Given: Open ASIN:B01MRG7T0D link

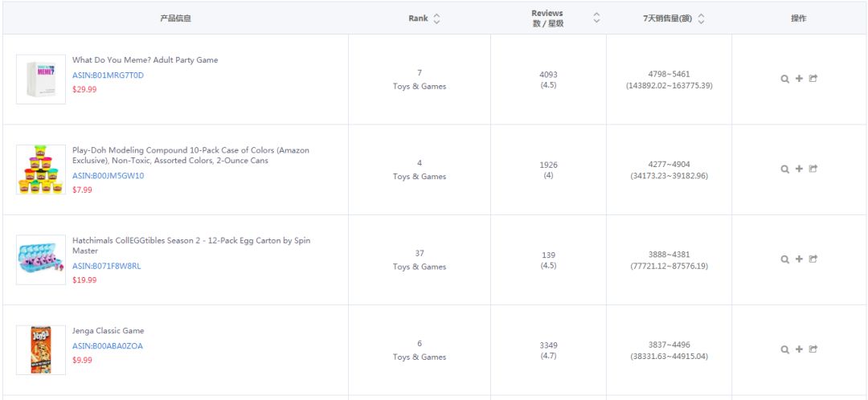Looking at the screenshot, I should point(108,76).
